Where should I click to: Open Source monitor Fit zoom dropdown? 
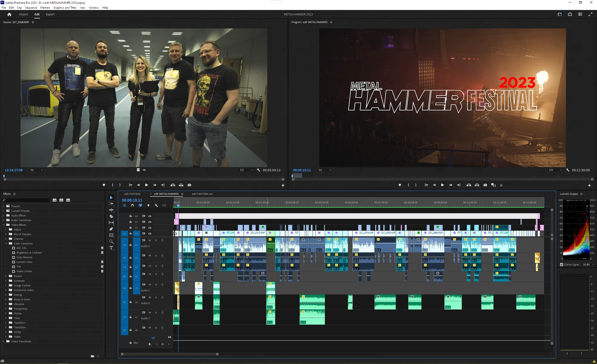pos(36,170)
